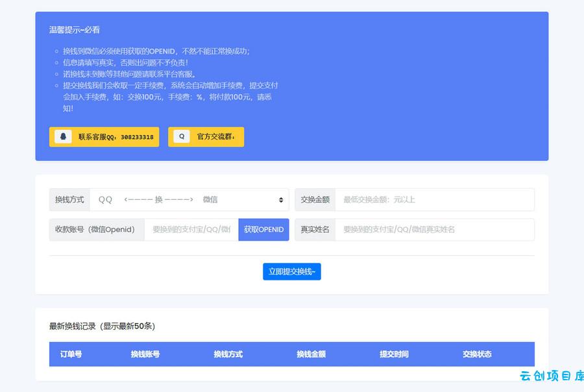
Task: Click the 收款账号（微信Openid）label
Action: [x=97, y=230]
